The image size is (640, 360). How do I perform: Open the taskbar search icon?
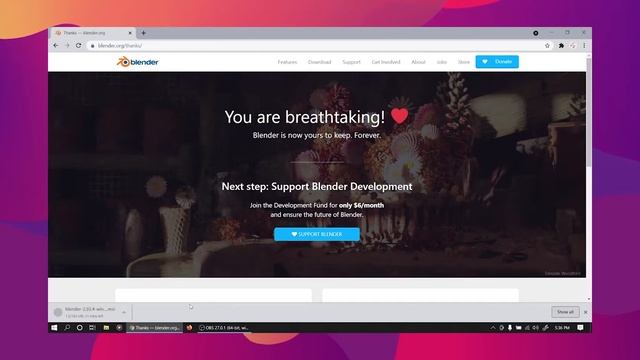point(67,327)
